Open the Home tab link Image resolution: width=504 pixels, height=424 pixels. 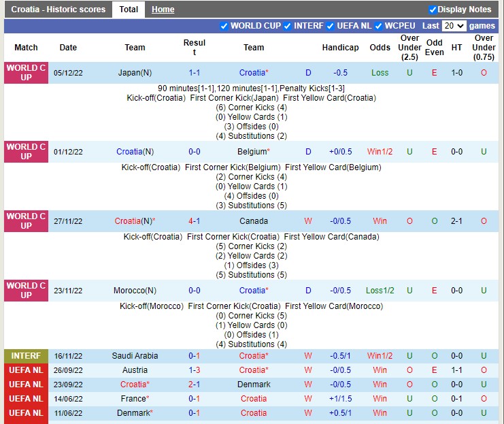[x=163, y=10]
